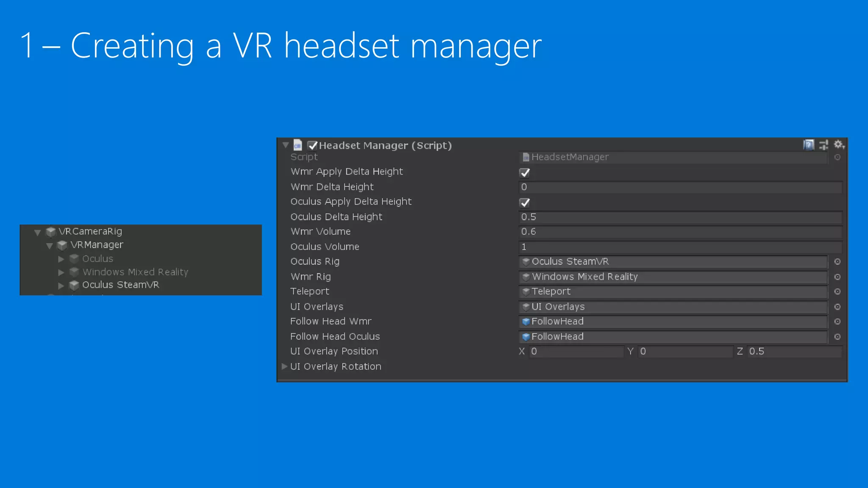Uncheck Oculus Apply Delta Height

(x=525, y=202)
